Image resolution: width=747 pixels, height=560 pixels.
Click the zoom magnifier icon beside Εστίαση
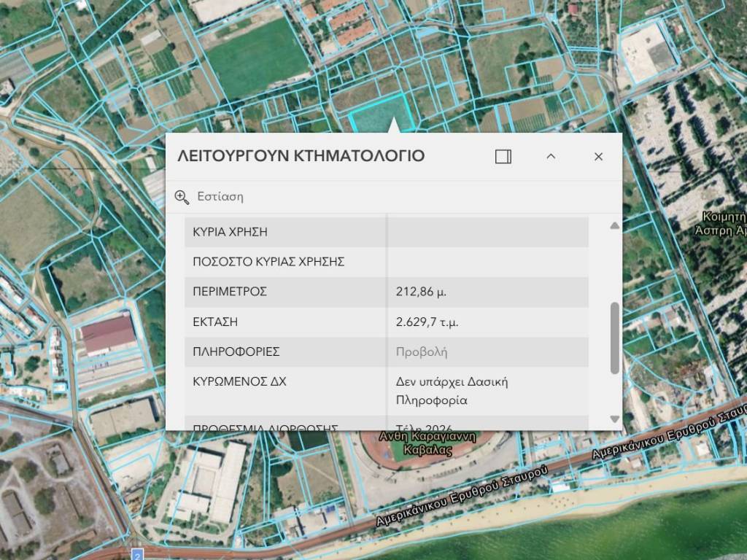click(x=182, y=197)
